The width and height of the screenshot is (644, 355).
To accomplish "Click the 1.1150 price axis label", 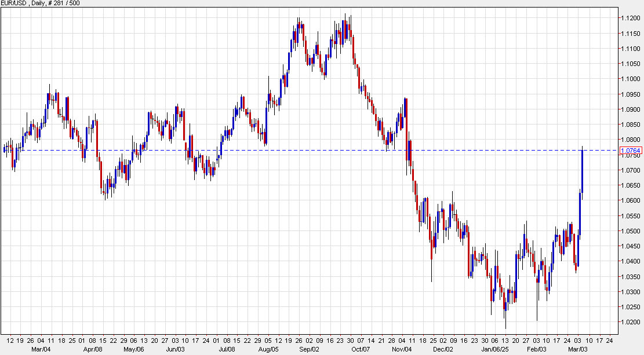I will click(631, 33).
